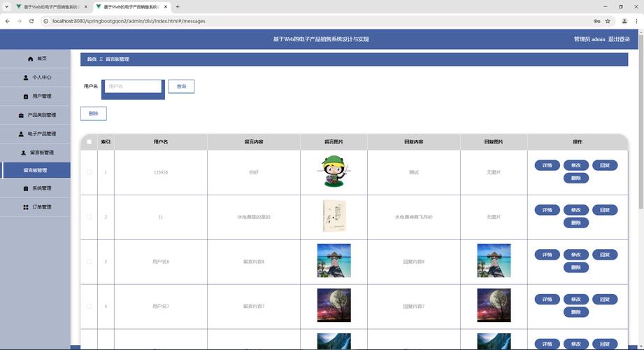Click the 留言板管理 parent menu icon

click(23, 153)
